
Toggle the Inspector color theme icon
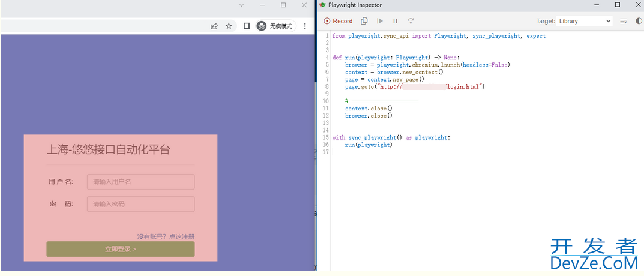(639, 21)
